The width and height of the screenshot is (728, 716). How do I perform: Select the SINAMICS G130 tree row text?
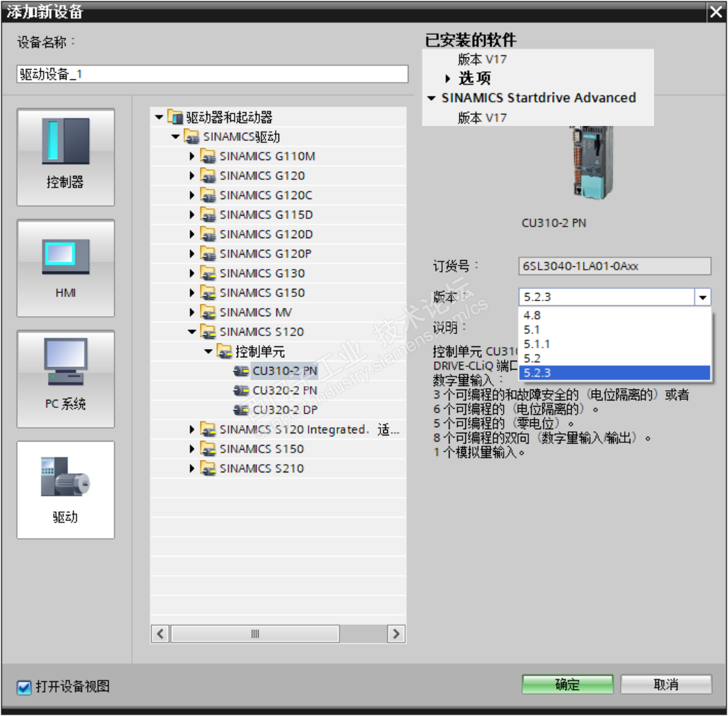[x=262, y=273]
